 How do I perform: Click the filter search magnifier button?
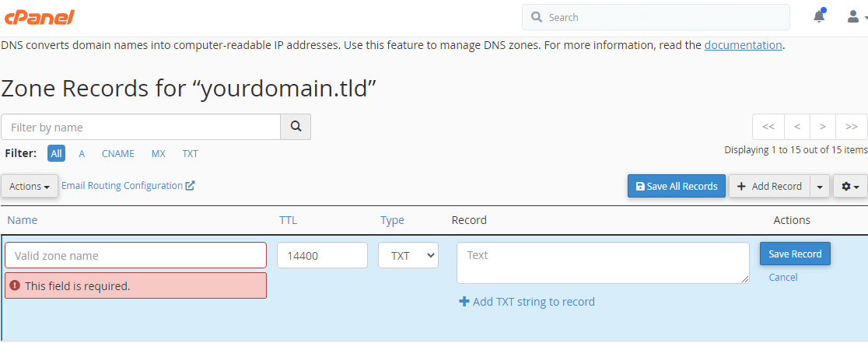tap(296, 127)
